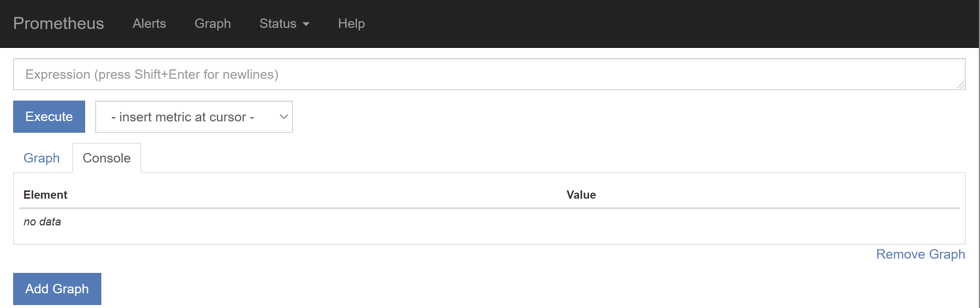This screenshot has height=308, width=980.
Task: Click the empty dark navbar area right of Help
Action: (647, 24)
